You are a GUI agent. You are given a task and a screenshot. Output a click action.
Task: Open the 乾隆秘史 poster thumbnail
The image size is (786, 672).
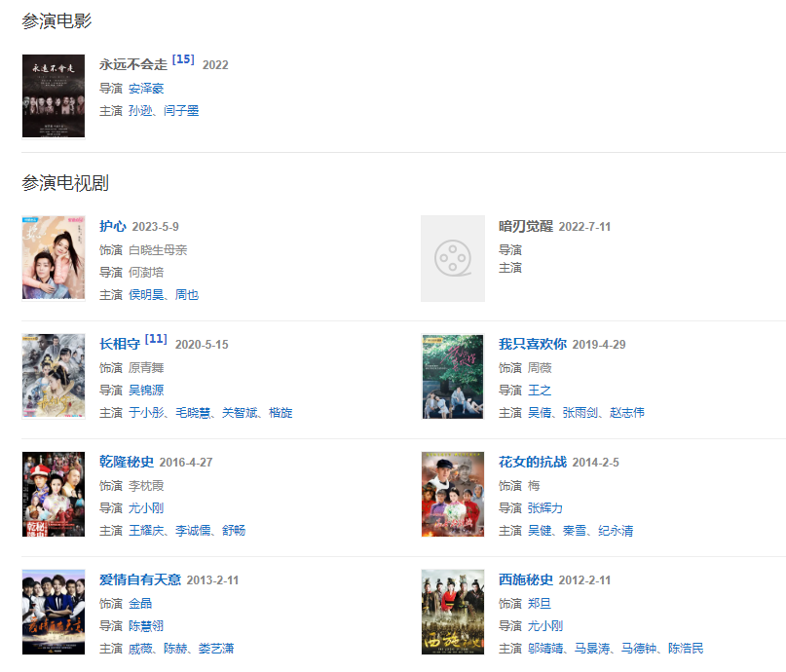[x=54, y=494]
